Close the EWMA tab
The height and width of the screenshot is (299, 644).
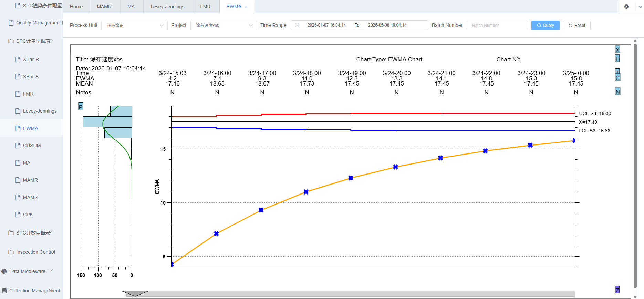246,7
